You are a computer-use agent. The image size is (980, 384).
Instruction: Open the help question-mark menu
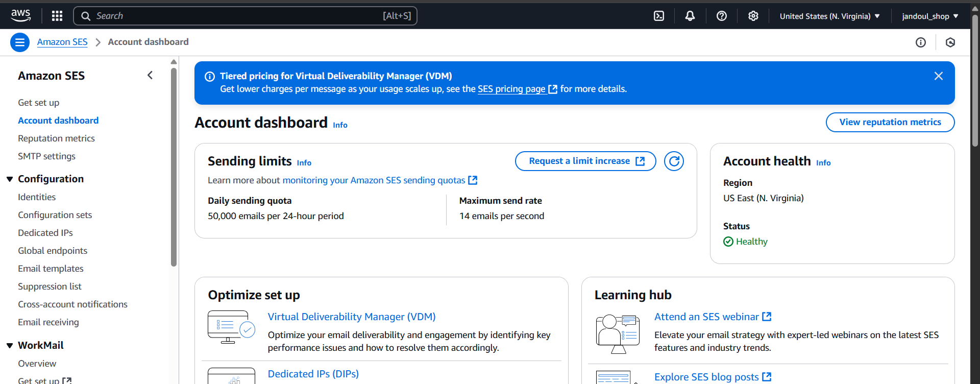click(x=722, y=16)
